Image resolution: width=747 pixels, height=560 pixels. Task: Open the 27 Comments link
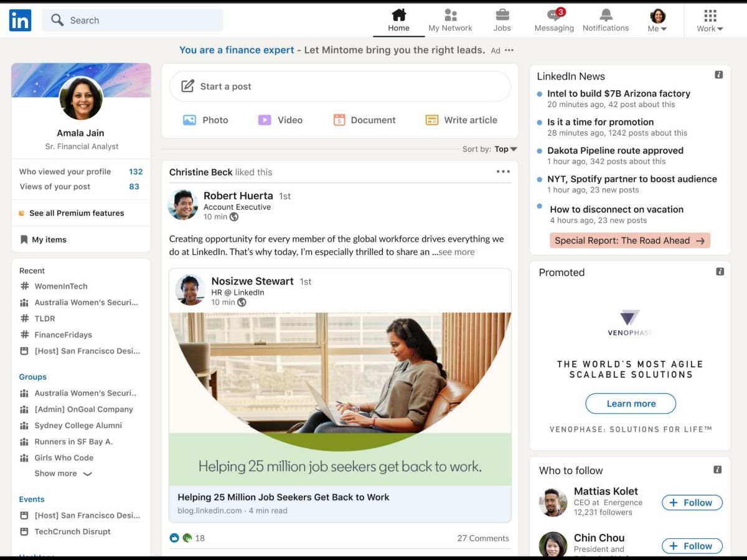483,538
